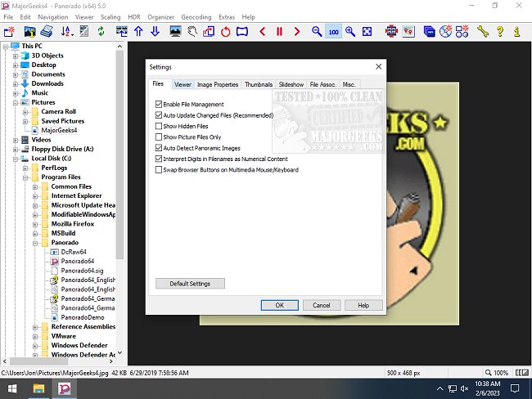Enable Swap Browser Buttons checkbox
Viewport: 532px width, 399px height.
[x=159, y=169]
